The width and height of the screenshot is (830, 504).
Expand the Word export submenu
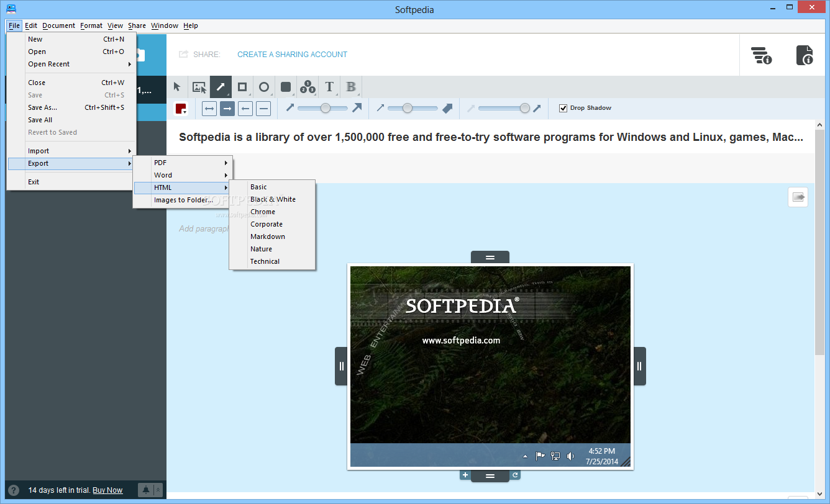click(x=183, y=175)
